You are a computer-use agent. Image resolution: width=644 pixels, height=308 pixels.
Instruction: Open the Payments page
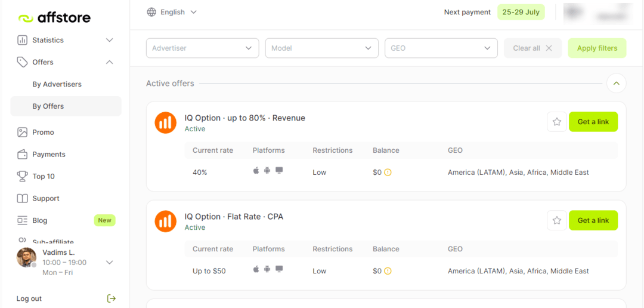pyautogui.click(x=48, y=154)
